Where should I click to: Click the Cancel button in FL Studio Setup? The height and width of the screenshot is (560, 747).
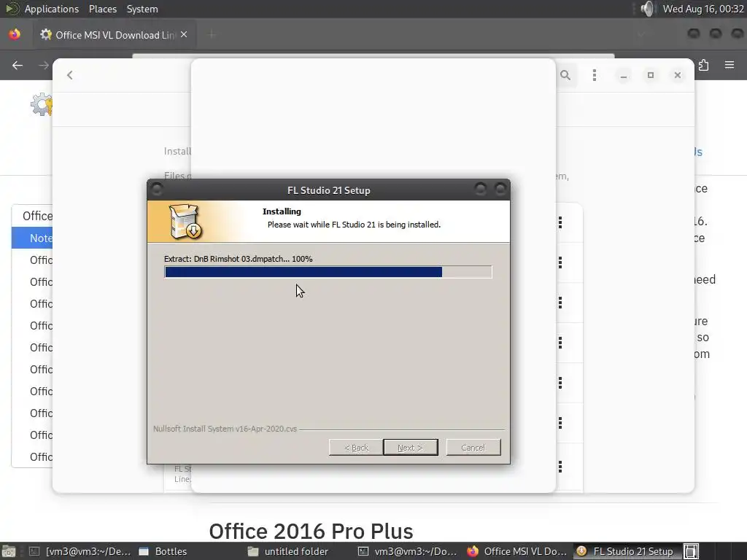473,448
